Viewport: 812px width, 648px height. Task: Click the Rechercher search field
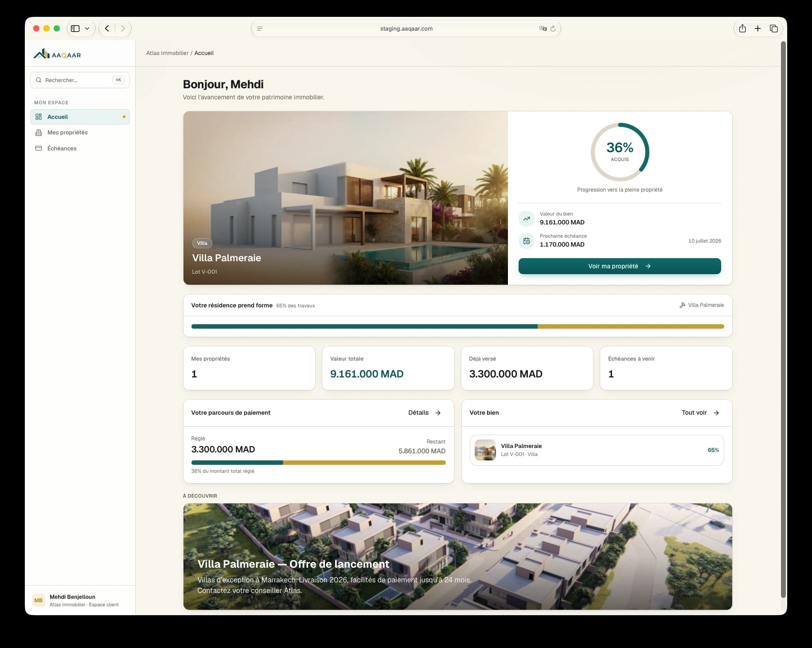click(x=80, y=80)
